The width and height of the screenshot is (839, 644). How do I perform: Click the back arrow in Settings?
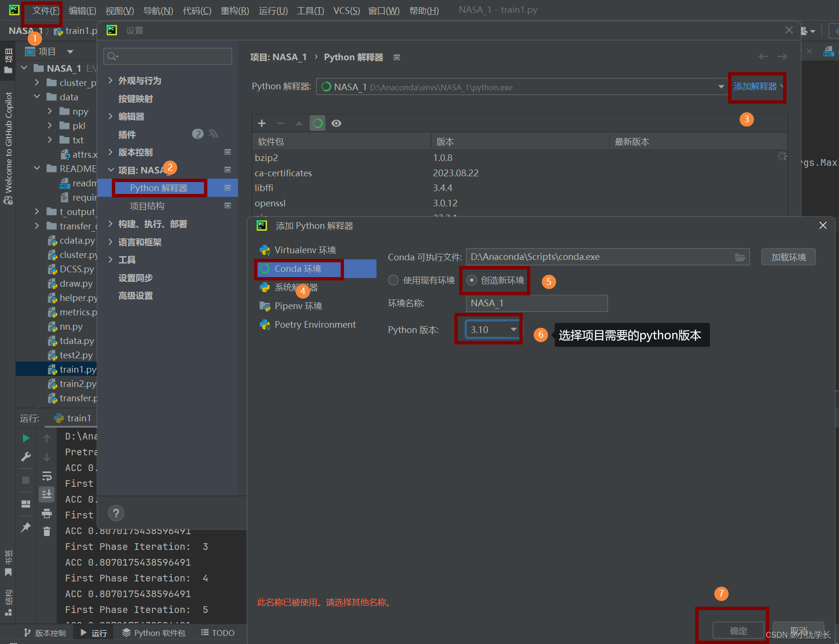764,57
